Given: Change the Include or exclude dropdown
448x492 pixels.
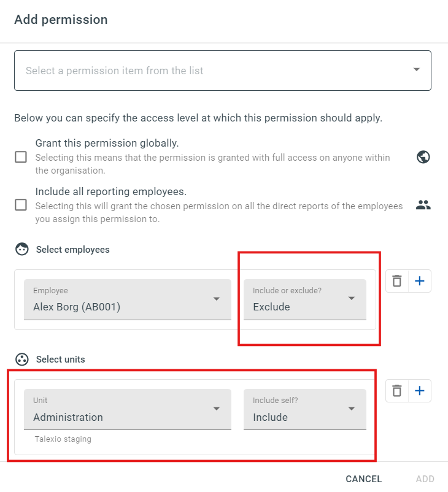Looking at the screenshot, I should pyautogui.click(x=305, y=299).
